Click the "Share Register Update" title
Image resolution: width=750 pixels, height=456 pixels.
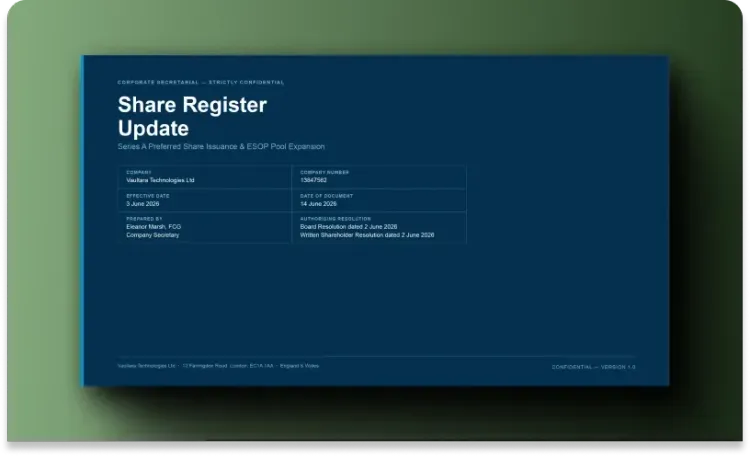192,116
